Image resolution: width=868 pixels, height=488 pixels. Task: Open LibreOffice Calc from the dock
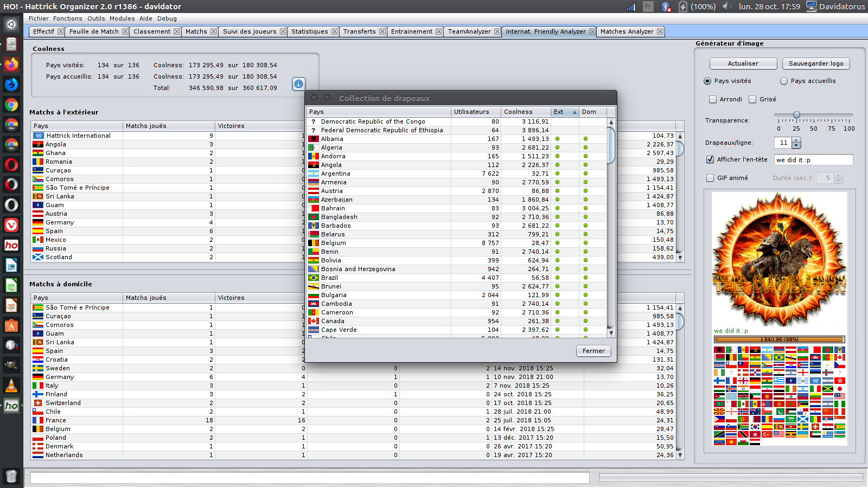pos(11,285)
